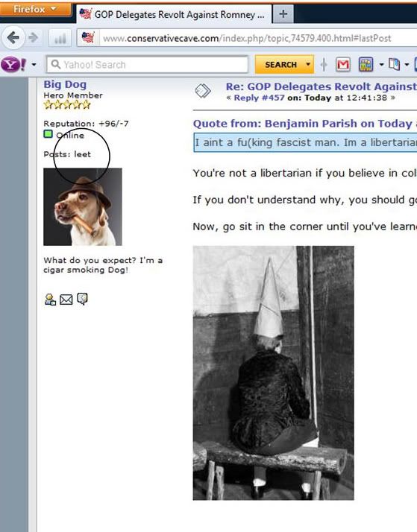This screenshot has height=532, width=417.
Task: View Big Dog's profile icon
Action: (x=50, y=300)
